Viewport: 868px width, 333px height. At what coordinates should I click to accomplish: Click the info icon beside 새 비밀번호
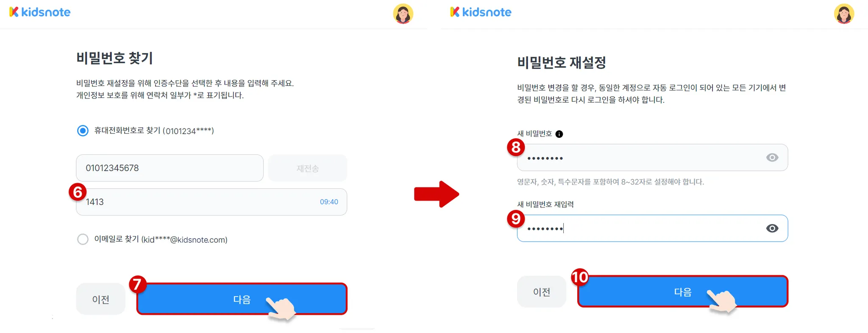pyautogui.click(x=559, y=134)
